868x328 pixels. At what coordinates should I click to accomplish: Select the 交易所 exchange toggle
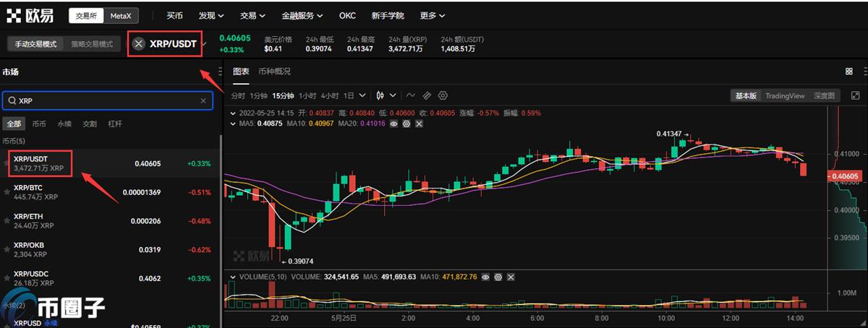point(87,15)
